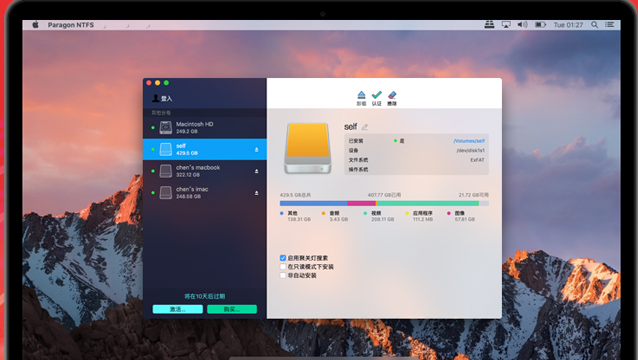Click the self volume drive icon in sidebar

pos(166,149)
